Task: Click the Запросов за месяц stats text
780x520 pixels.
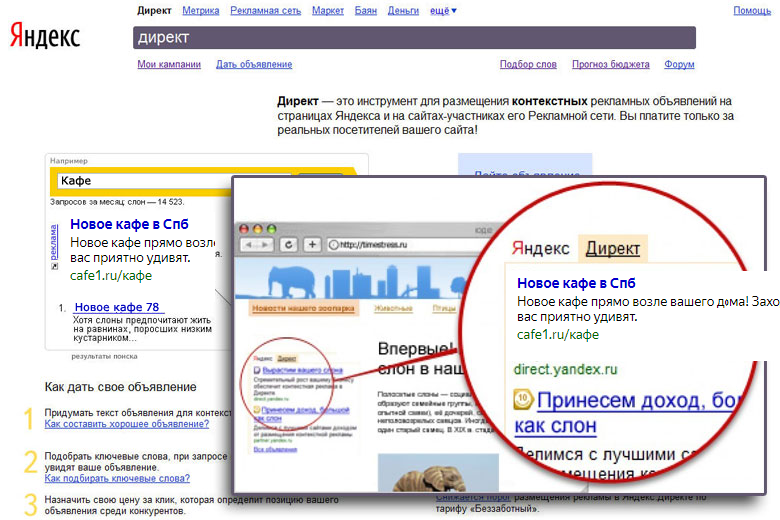Action: [x=117, y=202]
